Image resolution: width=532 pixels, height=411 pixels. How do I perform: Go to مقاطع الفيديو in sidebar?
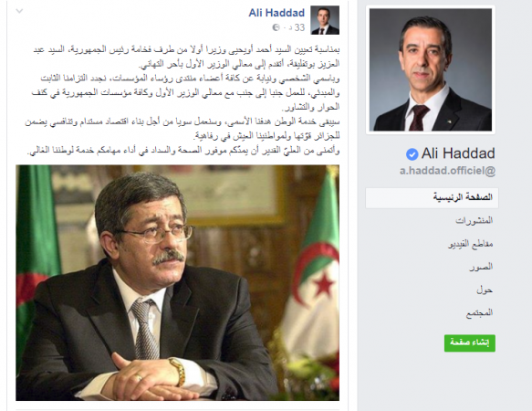point(470,244)
